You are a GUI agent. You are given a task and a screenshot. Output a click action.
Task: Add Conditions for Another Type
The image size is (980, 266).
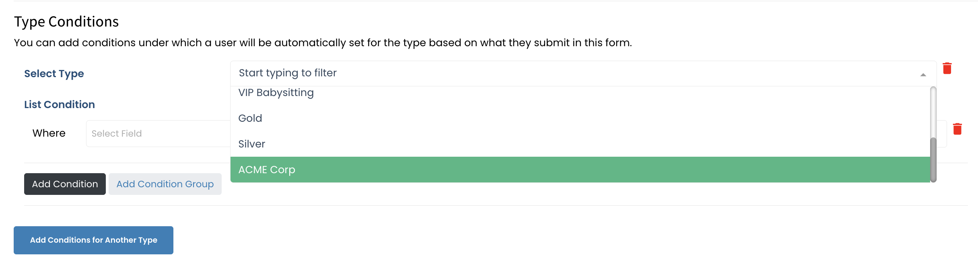[x=93, y=240]
